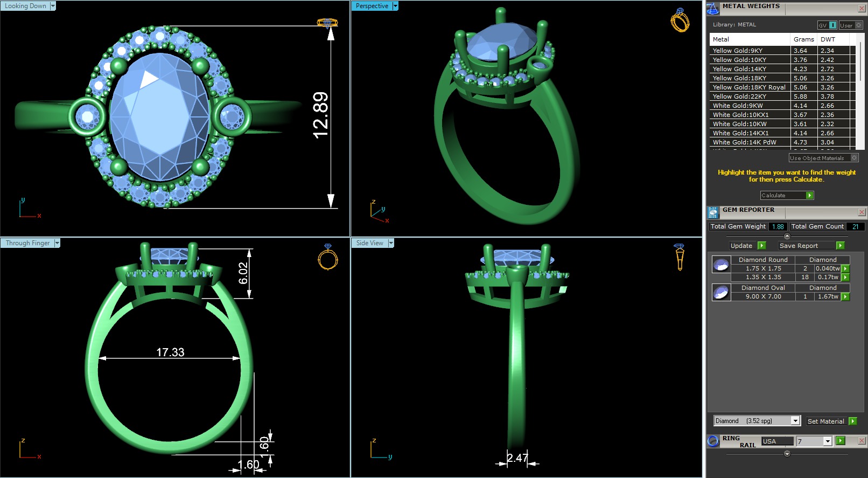The height and width of the screenshot is (478, 868).
Task: Click the green arrow for 1.67tw oval diamond
Action: (x=845, y=296)
